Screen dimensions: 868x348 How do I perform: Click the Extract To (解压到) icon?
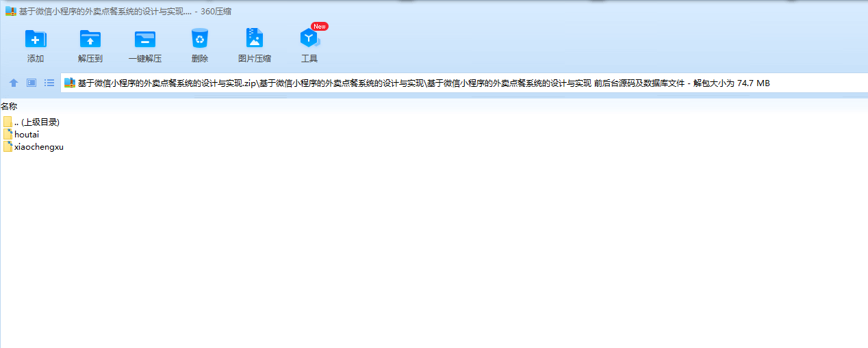(90, 39)
